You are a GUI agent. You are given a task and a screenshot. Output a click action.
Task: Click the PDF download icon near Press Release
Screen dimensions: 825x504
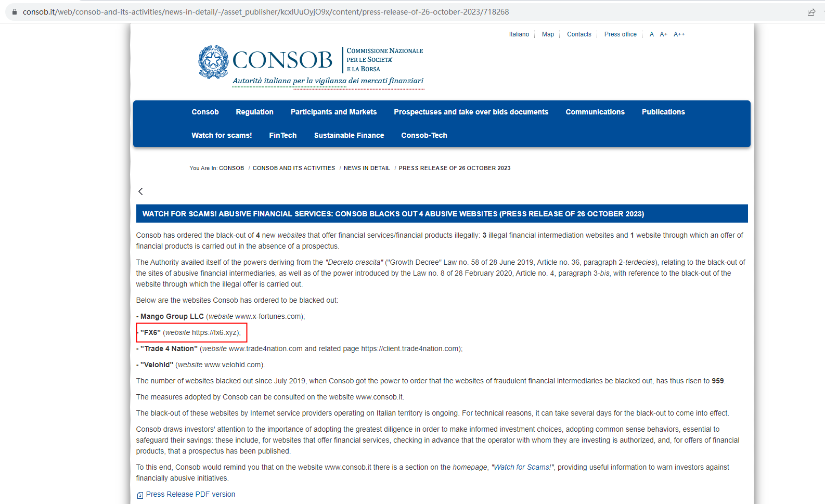(x=140, y=495)
